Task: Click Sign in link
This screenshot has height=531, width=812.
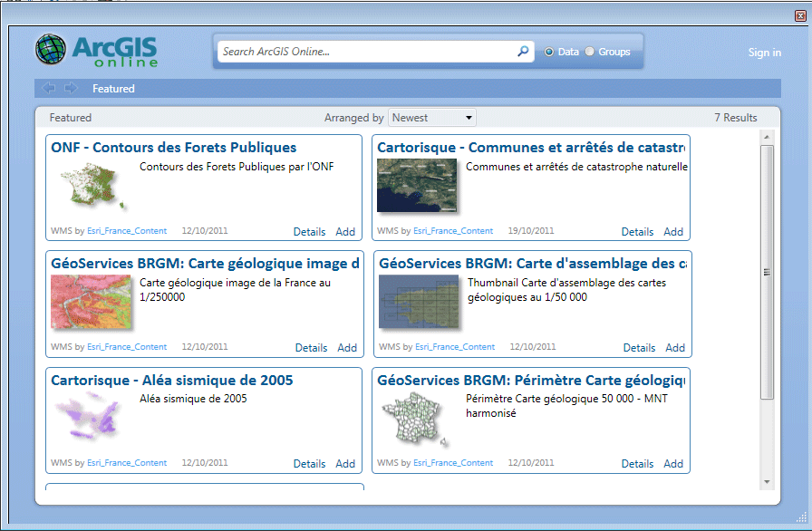Action: click(x=764, y=53)
